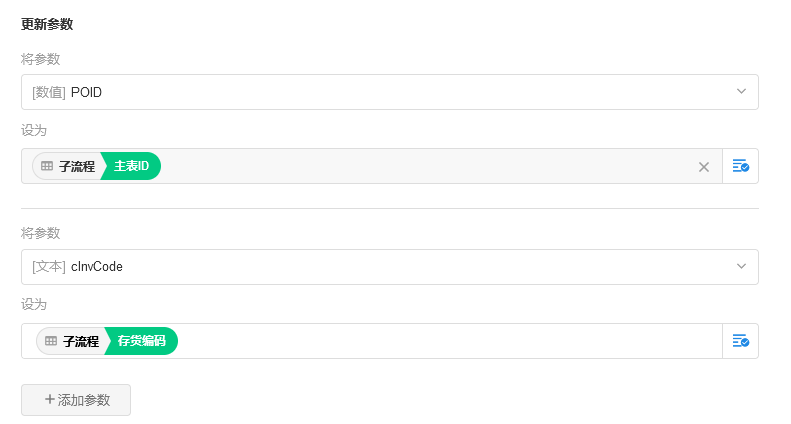Select the green 主表ID tag
Image resolution: width=791 pixels, height=424 pixels.
coord(132,167)
